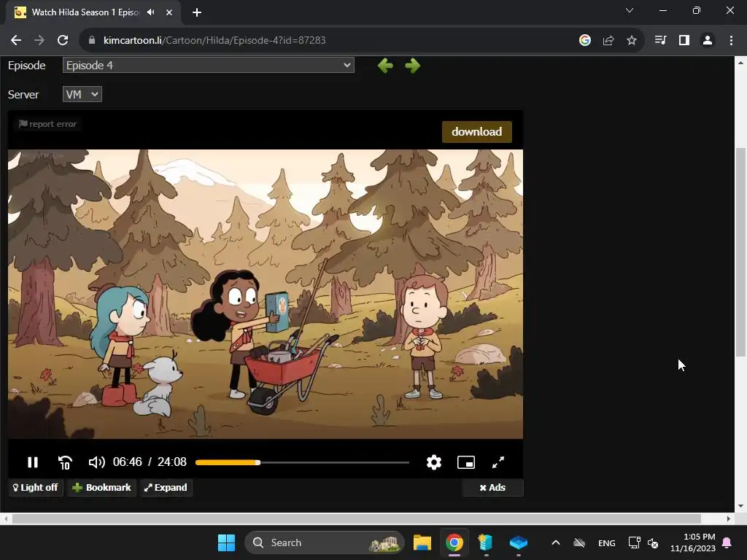
Task: Share this page icon
Action: point(608,41)
